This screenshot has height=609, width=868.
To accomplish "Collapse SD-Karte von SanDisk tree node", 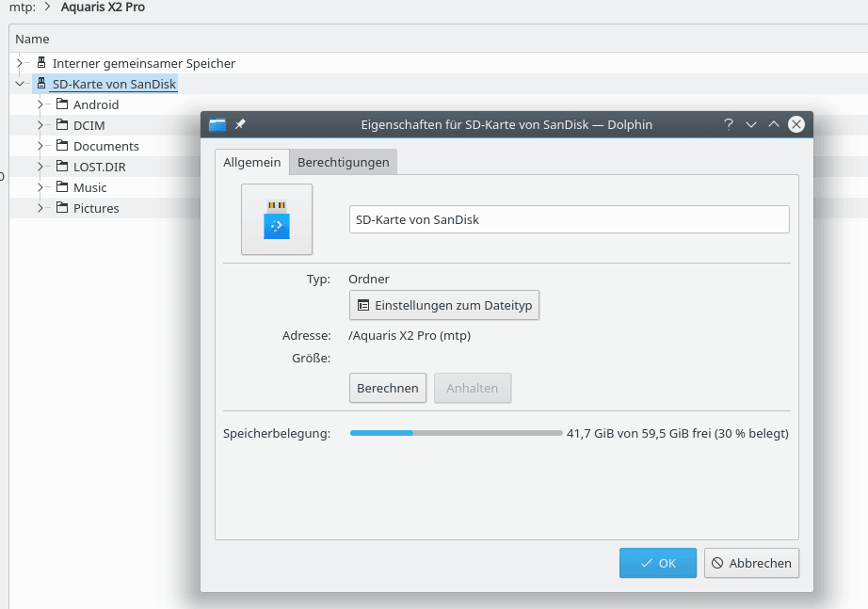I will pos(20,84).
